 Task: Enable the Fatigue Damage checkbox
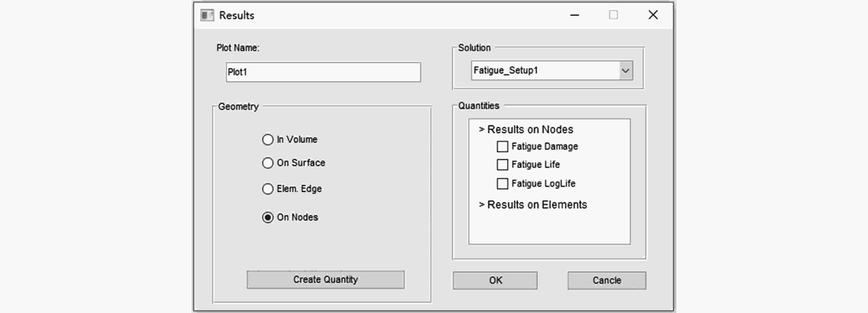point(502,147)
